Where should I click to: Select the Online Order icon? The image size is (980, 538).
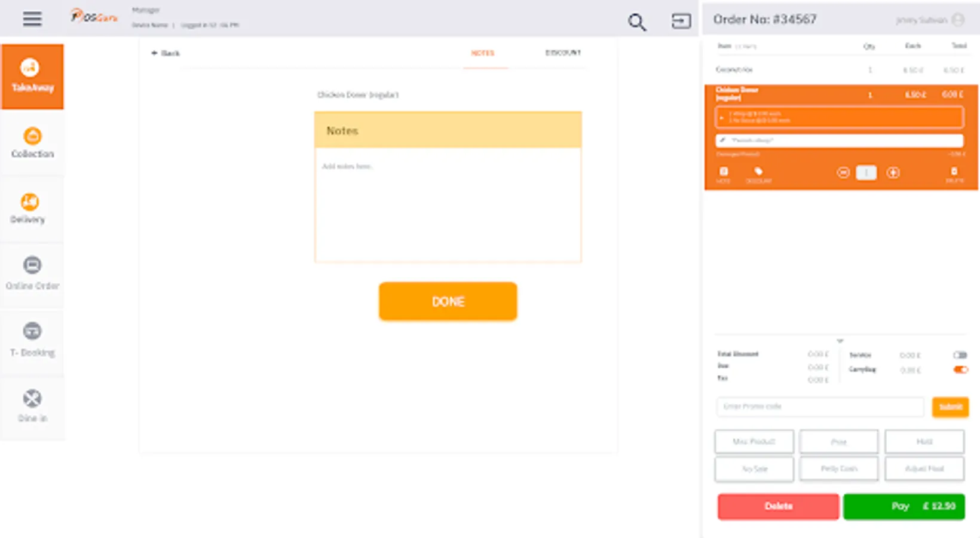[32, 275]
